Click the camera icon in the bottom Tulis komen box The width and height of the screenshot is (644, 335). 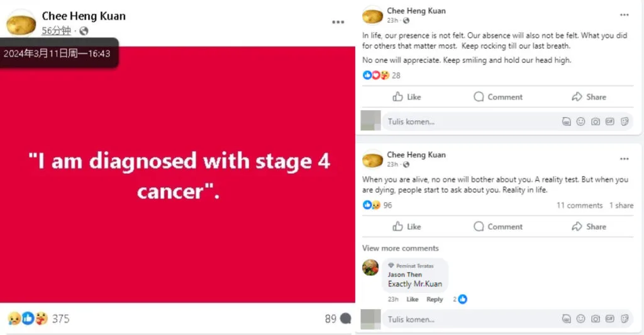[x=595, y=319]
